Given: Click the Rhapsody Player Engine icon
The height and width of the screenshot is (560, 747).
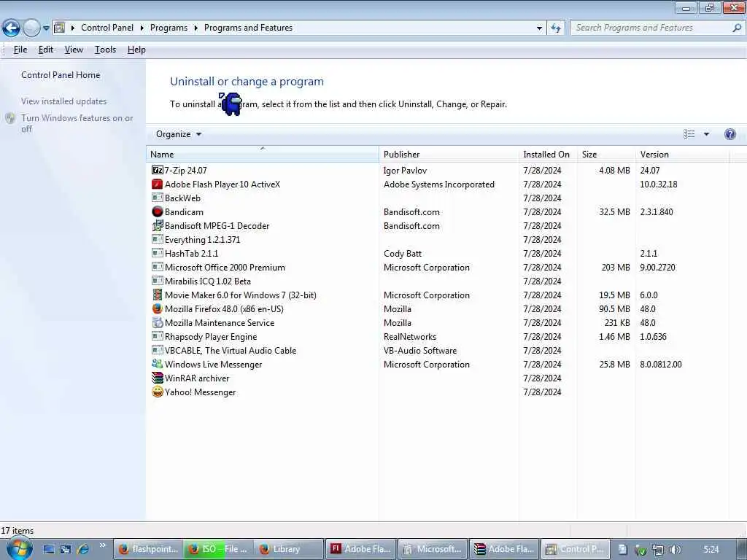Looking at the screenshot, I should coord(158,335).
